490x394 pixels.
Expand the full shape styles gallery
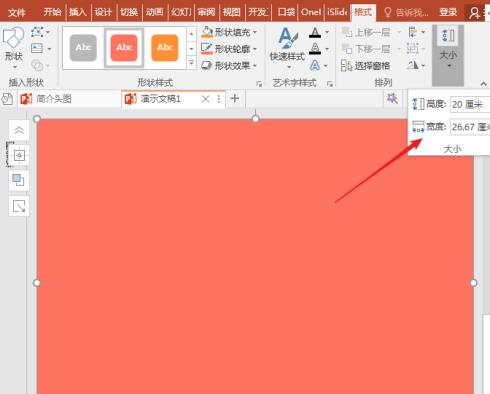[x=191, y=63]
